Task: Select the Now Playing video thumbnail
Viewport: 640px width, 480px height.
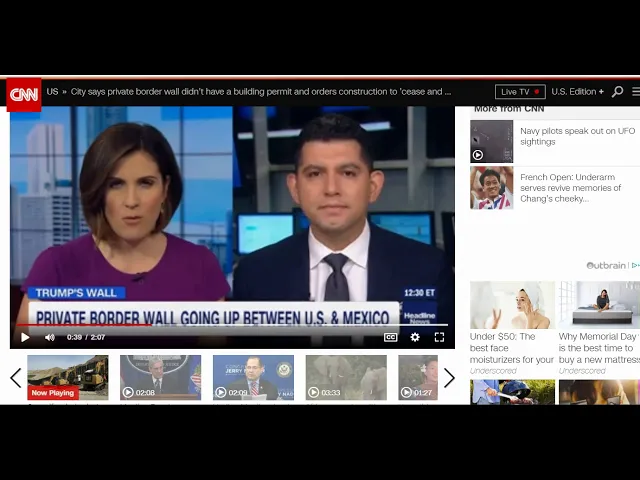Action: pos(68,378)
